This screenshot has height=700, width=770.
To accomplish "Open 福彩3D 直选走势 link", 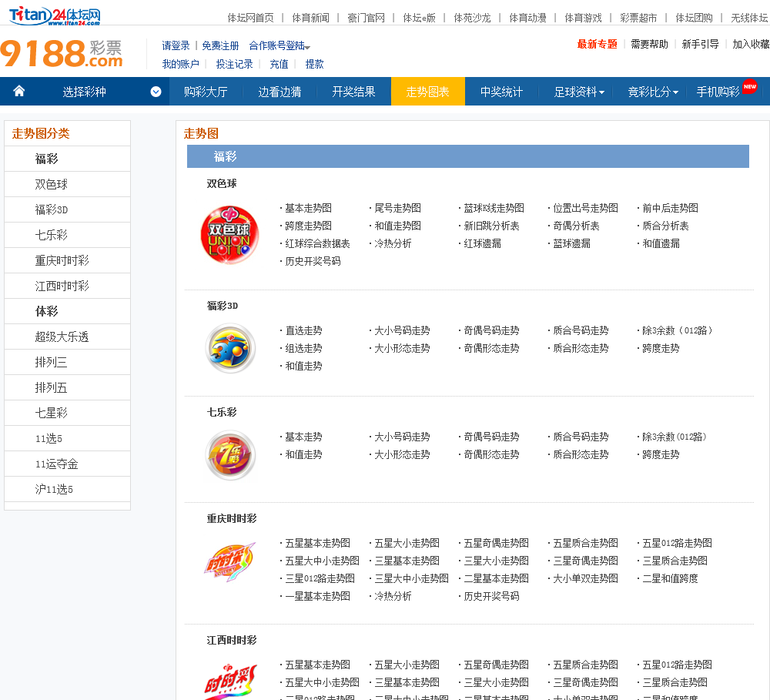I will [x=303, y=330].
